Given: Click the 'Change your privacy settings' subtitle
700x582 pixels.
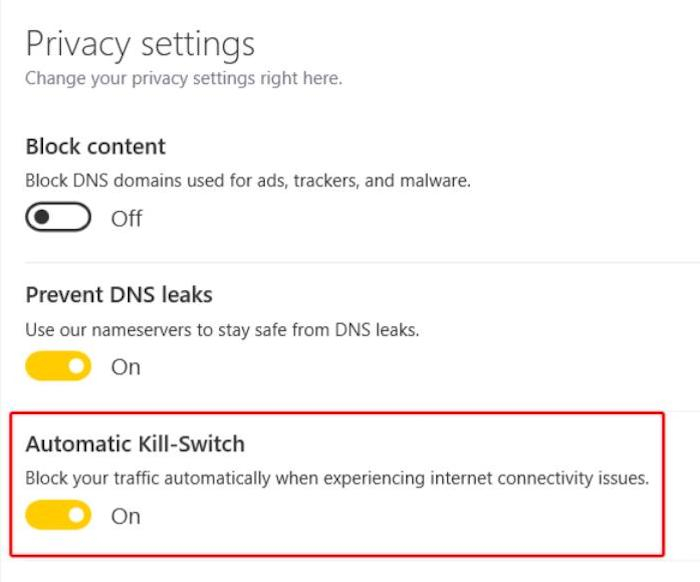Looking at the screenshot, I should [183, 78].
